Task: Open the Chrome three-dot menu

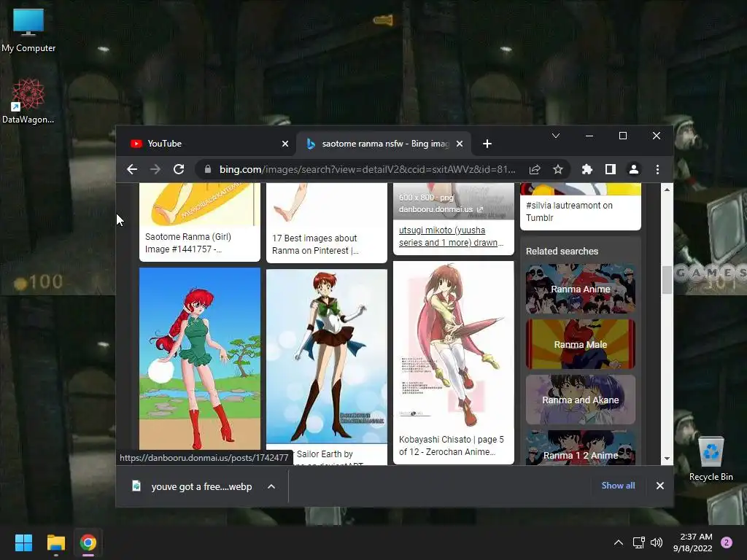Action: (657, 169)
